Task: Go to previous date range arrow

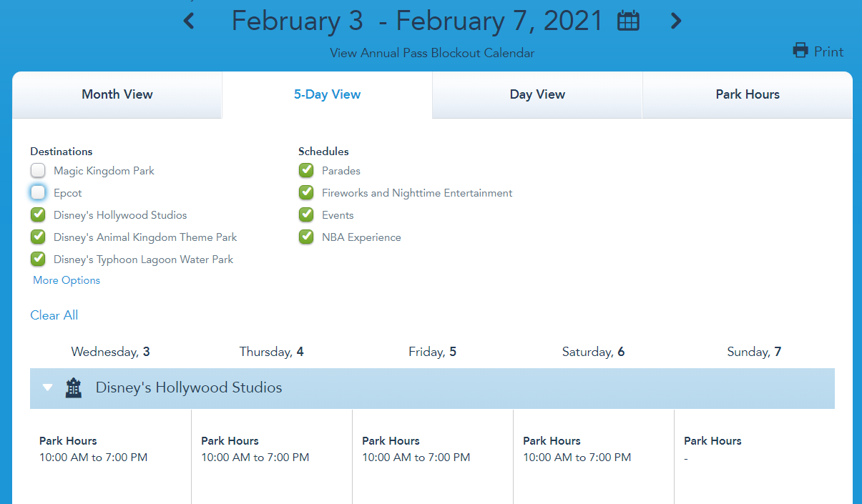Action: tap(189, 21)
